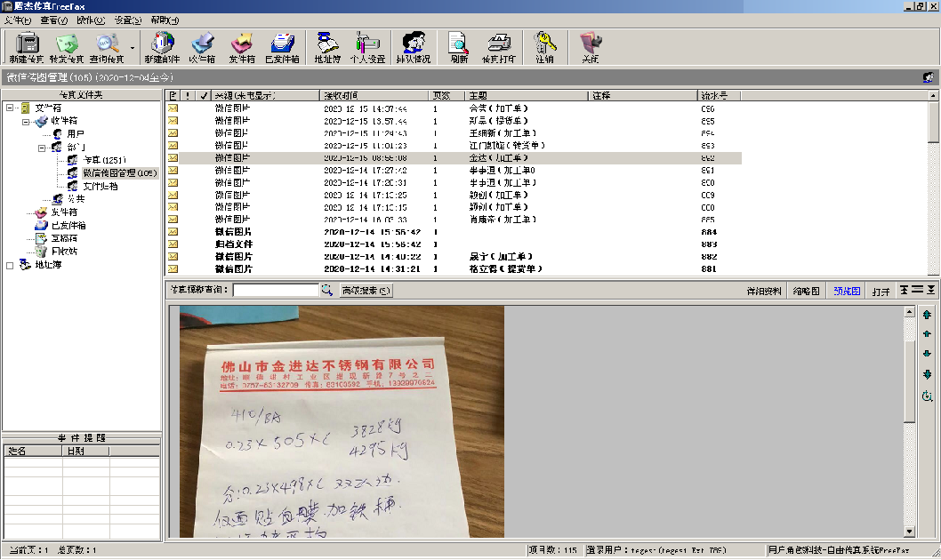
Task: Open the 设置(S) menu
Action: 128,20
